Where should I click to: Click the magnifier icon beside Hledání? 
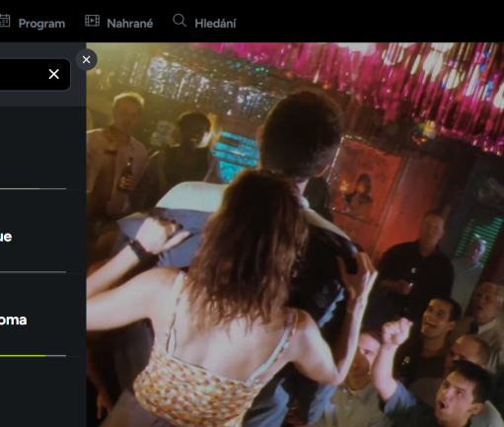click(x=180, y=21)
